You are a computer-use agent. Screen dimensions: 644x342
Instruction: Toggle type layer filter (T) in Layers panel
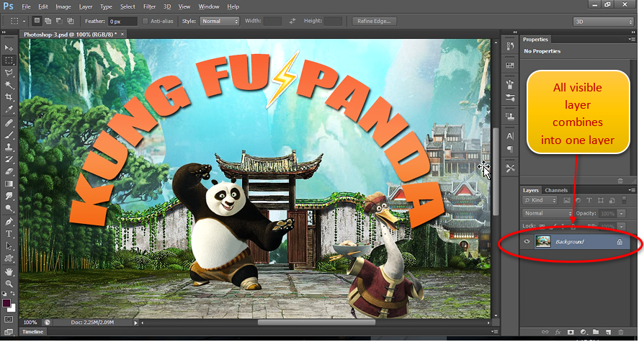(x=589, y=200)
